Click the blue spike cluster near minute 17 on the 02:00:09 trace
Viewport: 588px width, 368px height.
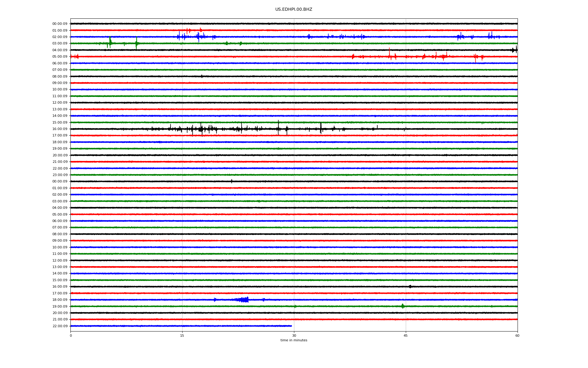point(198,37)
